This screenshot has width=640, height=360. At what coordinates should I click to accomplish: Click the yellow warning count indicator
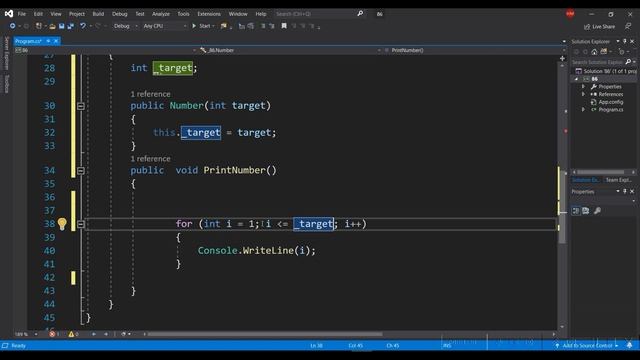[x=73, y=334]
